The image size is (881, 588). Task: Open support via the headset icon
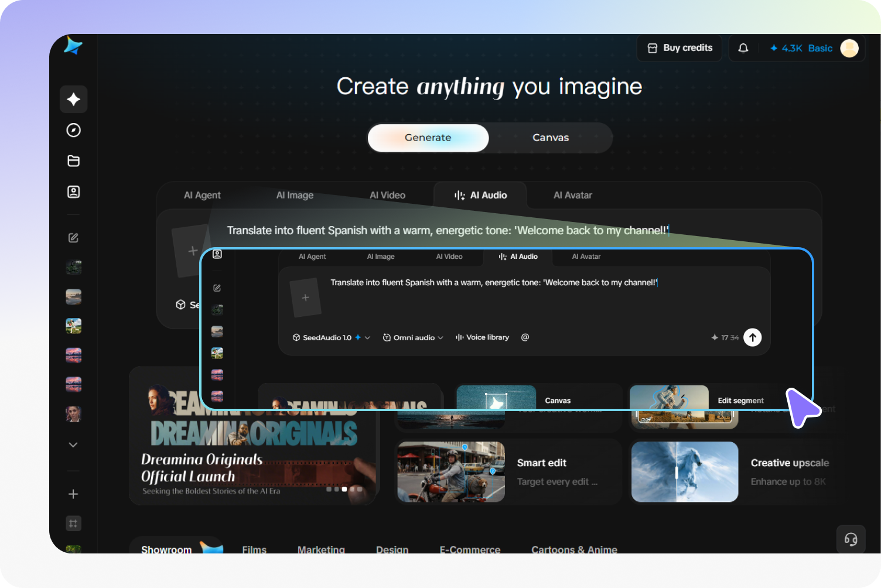coord(851,539)
